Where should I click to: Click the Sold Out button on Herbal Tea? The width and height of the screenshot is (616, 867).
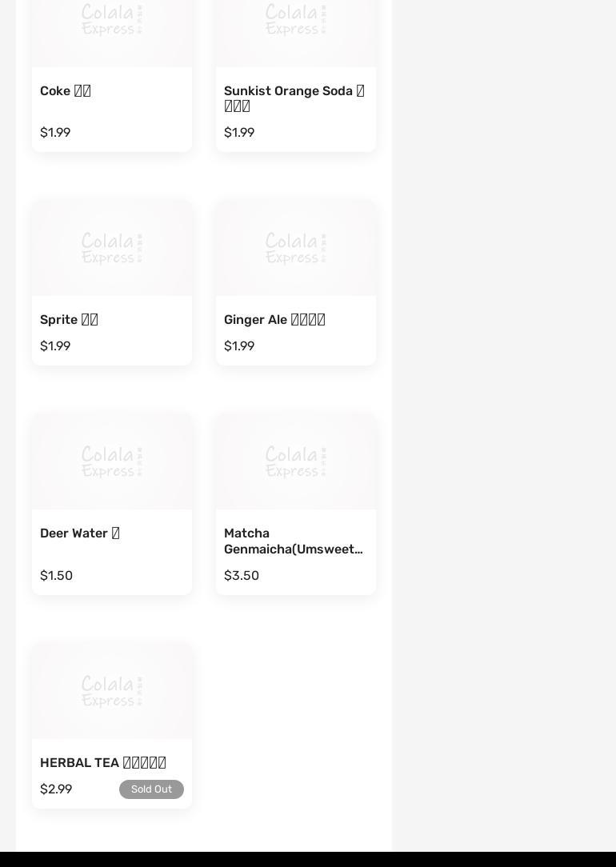point(151,789)
